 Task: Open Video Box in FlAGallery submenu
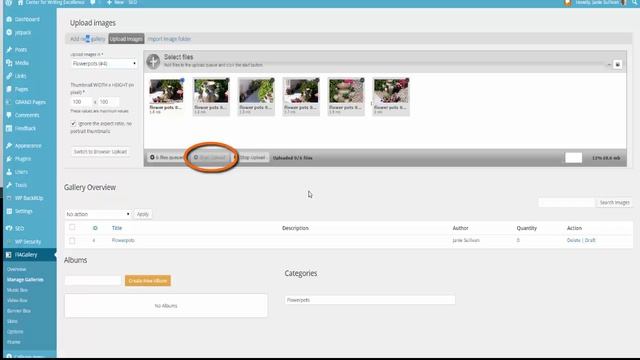pos(17,300)
